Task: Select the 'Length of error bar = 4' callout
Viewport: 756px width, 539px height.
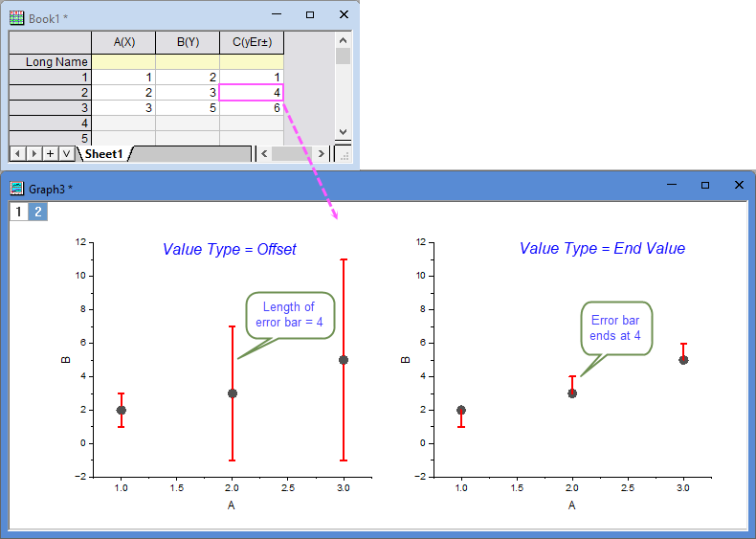Action: tap(290, 316)
